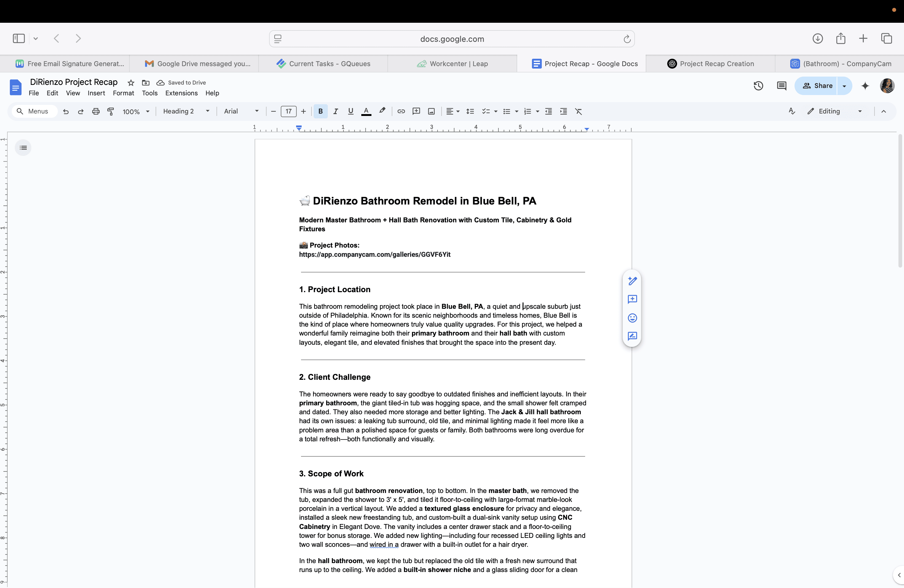
Task: Click the Saved to Drive status
Action: pos(181,83)
